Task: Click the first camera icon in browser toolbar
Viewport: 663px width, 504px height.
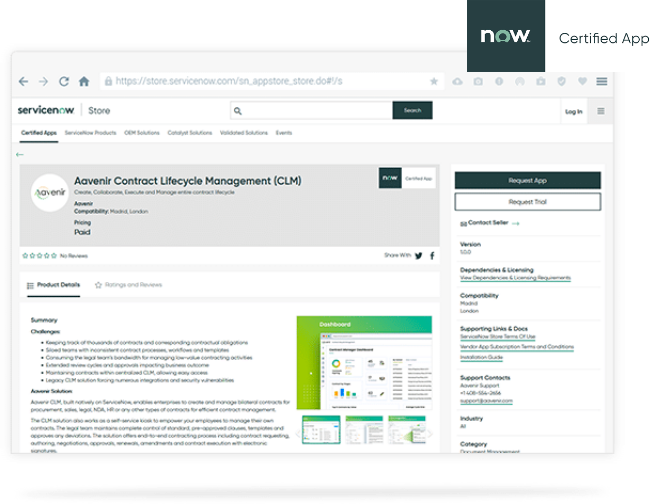Action: point(478,81)
